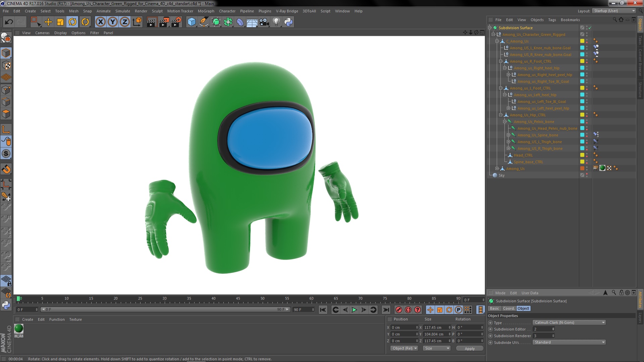
Task: Add a Subdivision Surface generator icon
Action: click(216, 22)
